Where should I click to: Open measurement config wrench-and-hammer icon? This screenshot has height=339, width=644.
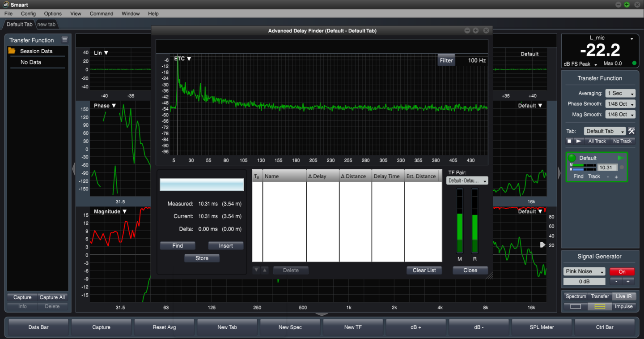[x=631, y=131]
